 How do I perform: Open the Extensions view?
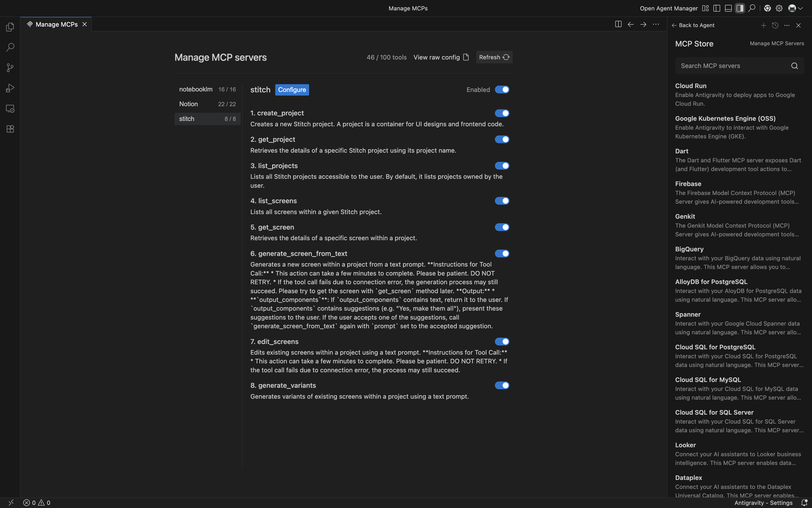[x=10, y=129]
